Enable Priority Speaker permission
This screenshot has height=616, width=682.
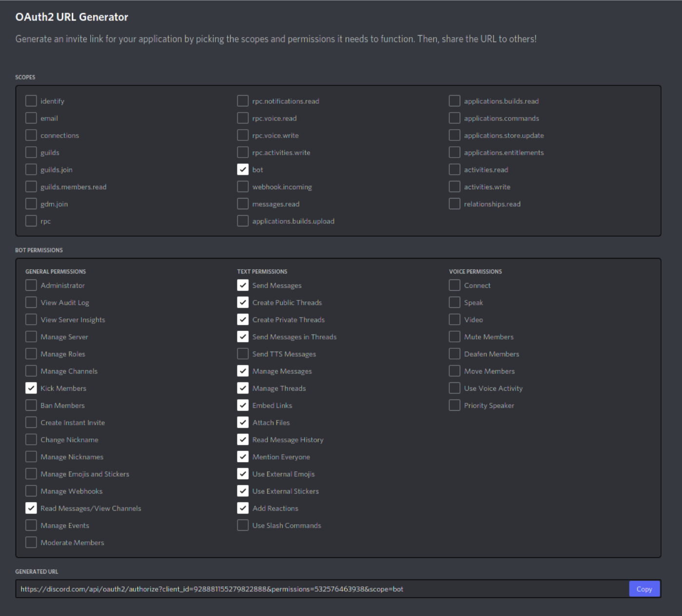454,405
